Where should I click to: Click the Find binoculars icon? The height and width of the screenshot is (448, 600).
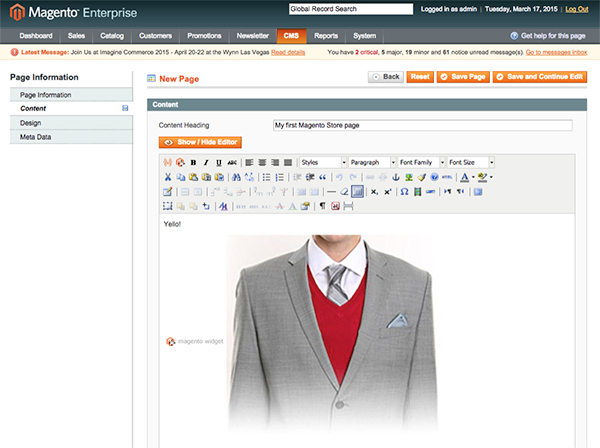click(x=236, y=177)
